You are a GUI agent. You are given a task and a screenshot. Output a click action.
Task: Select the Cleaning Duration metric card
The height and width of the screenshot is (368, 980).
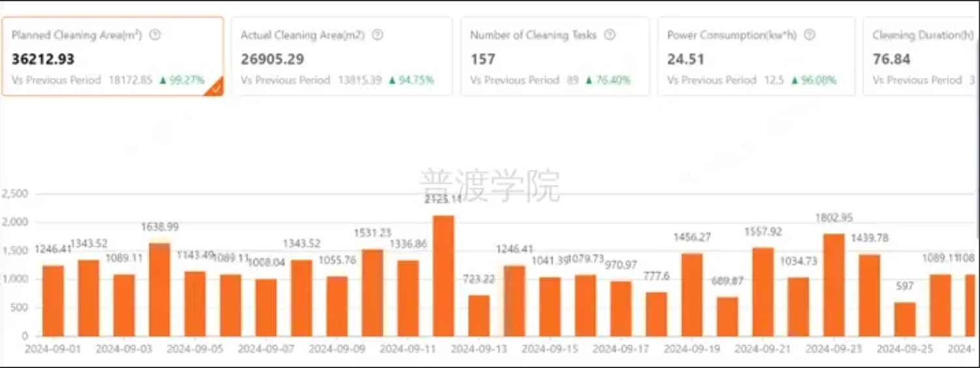(920, 57)
